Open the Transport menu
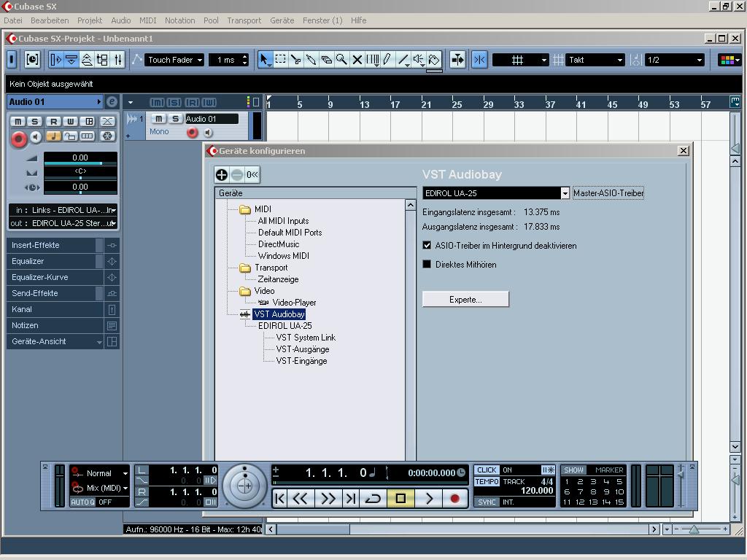Screen dimensions: 747x560 tap(244, 20)
